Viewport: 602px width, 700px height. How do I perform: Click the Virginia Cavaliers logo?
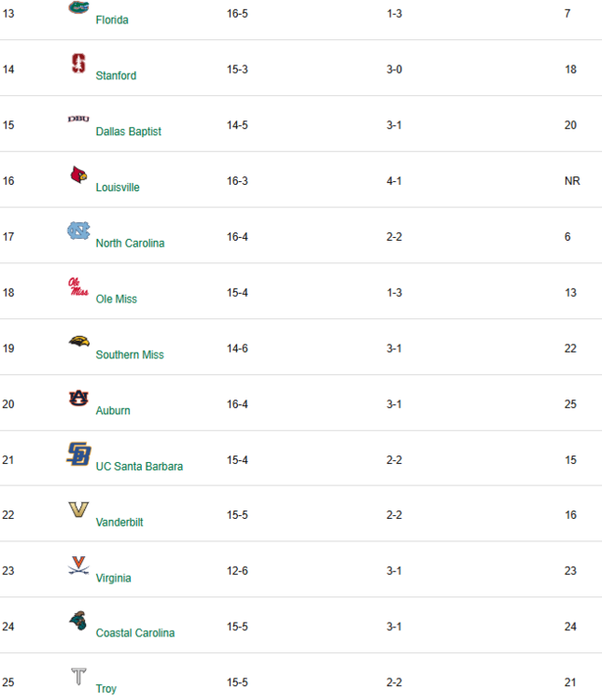pyautogui.click(x=78, y=566)
